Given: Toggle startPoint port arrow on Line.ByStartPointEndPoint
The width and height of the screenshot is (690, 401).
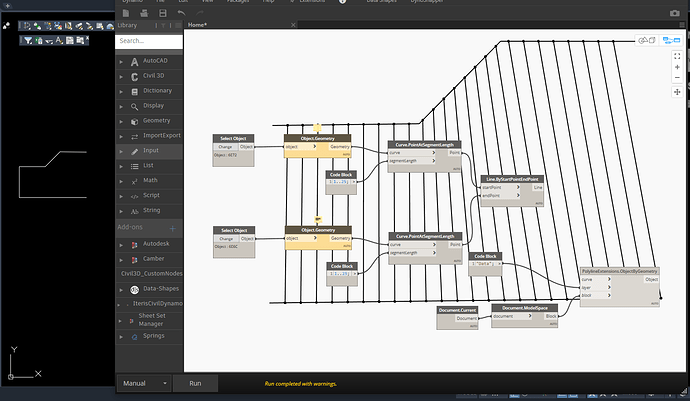Looking at the screenshot, I should point(518,187).
